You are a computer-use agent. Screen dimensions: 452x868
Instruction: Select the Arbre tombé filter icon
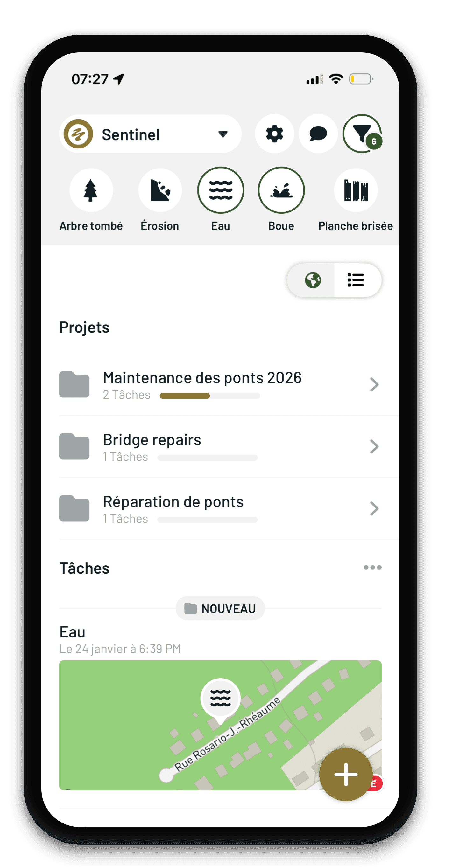pos(91,190)
